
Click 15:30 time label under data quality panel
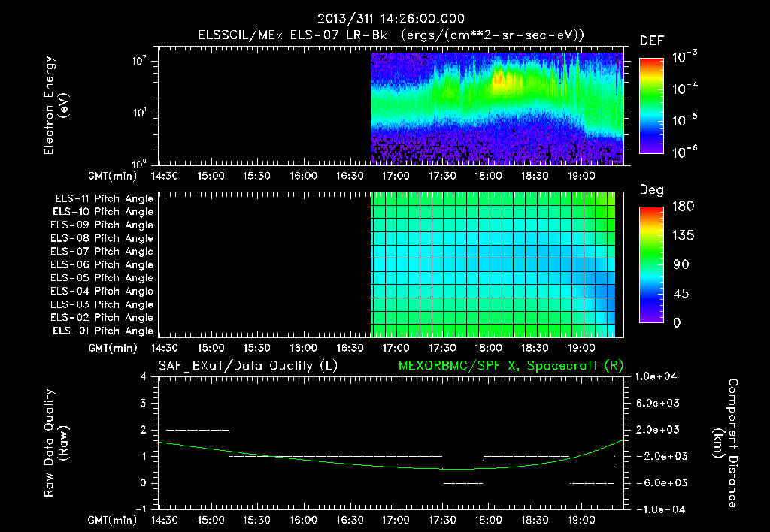pos(256,520)
